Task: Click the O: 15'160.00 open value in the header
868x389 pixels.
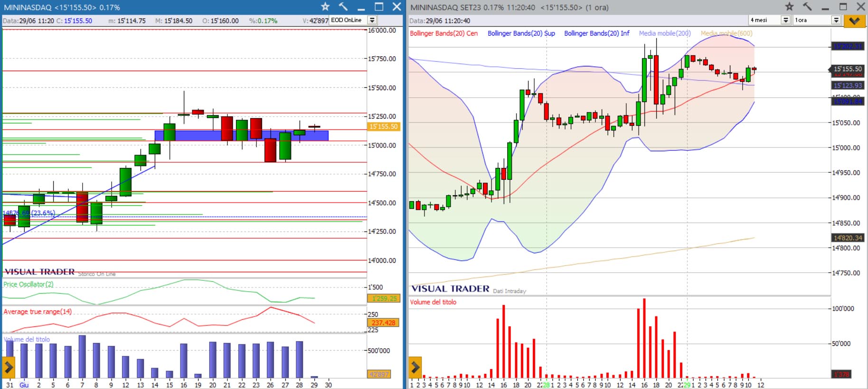Action: (220, 20)
